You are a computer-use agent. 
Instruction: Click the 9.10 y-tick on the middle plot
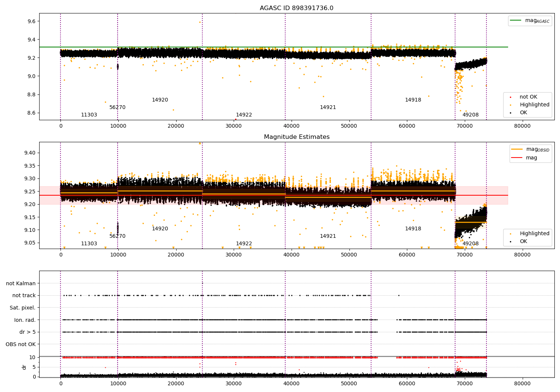(29, 230)
